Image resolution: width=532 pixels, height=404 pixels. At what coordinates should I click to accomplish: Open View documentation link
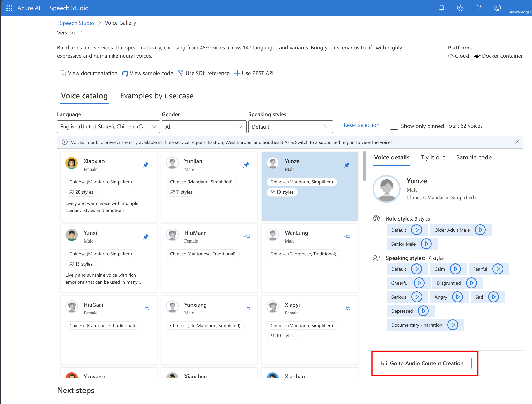point(89,73)
